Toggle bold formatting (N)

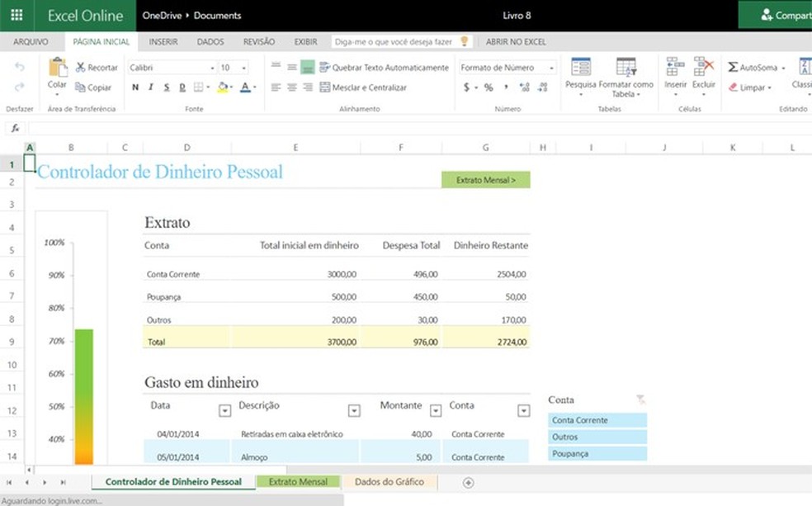[135, 87]
